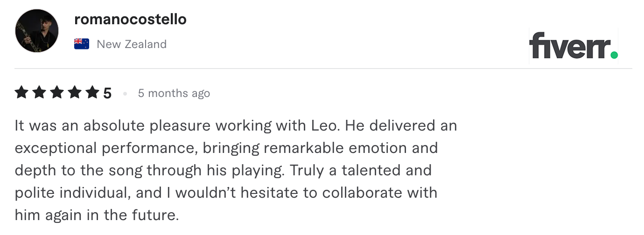
Task: Click the fifth rating star
Action: click(x=92, y=93)
